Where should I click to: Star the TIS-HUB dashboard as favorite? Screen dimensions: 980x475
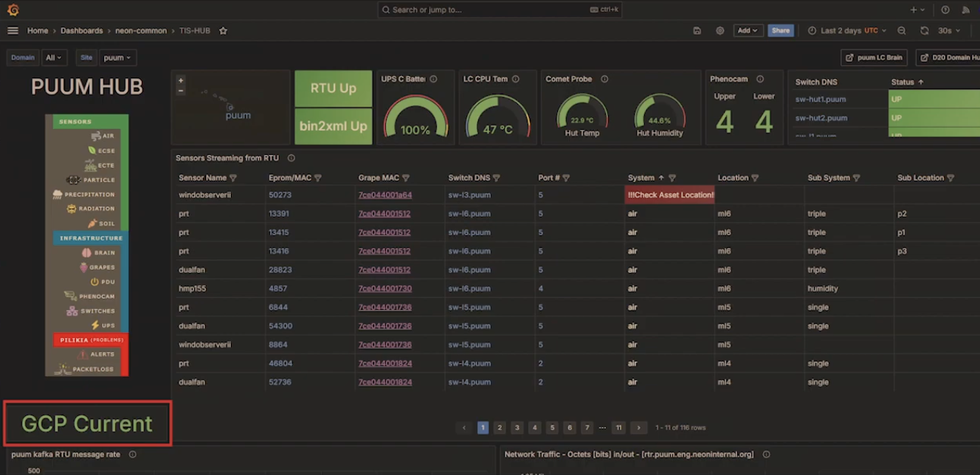223,31
